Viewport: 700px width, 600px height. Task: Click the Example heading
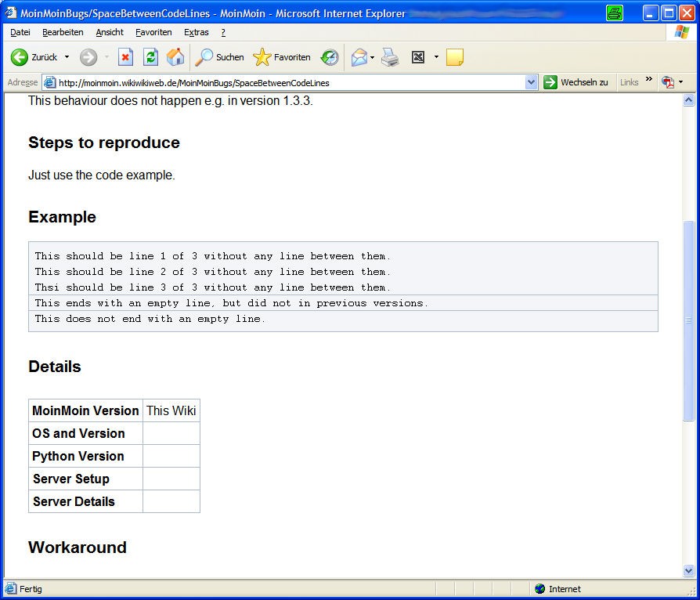[x=62, y=217]
